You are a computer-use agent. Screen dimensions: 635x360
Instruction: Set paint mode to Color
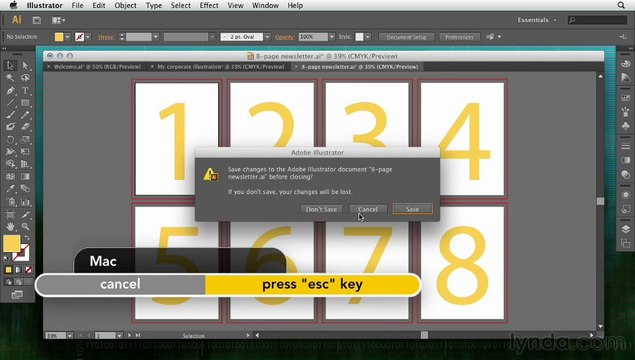pyautogui.click(x=9, y=269)
